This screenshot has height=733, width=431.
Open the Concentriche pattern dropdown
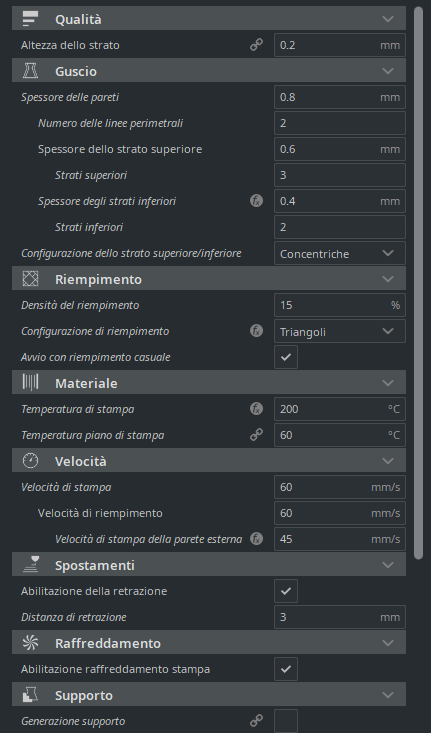pos(340,253)
